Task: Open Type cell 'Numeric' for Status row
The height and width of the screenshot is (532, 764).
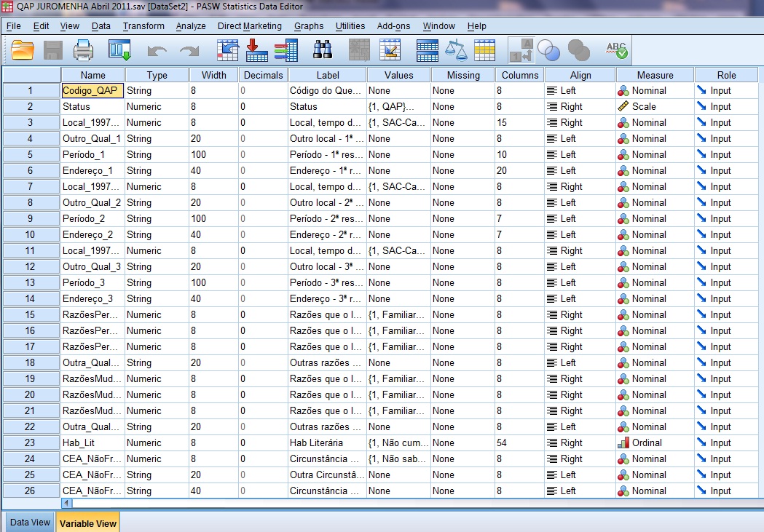Action: pos(157,106)
